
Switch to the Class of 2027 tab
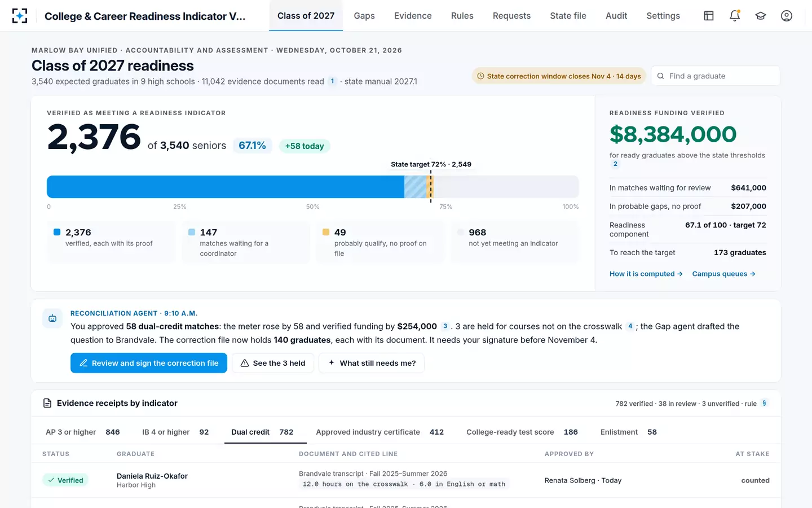click(x=306, y=16)
